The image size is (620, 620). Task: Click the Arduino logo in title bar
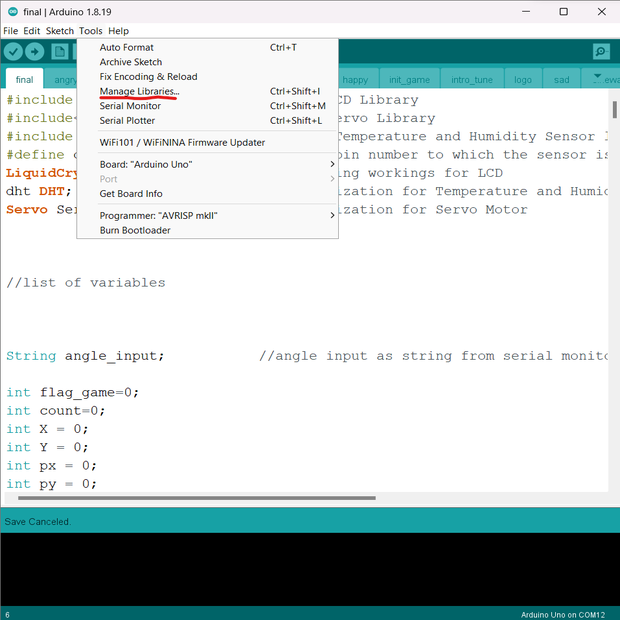tap(11, 11)
